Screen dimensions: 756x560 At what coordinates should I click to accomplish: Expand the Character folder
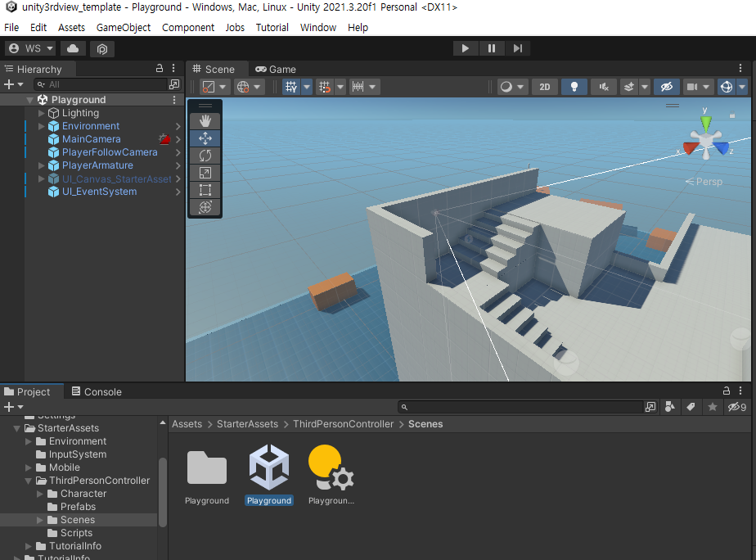pyautogui.click(x=41, y=494)
